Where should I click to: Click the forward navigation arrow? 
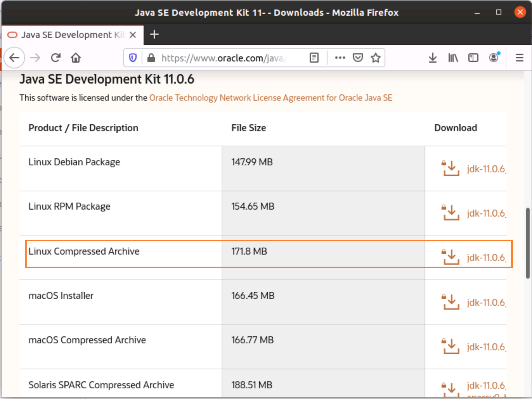tap(35, 58)
